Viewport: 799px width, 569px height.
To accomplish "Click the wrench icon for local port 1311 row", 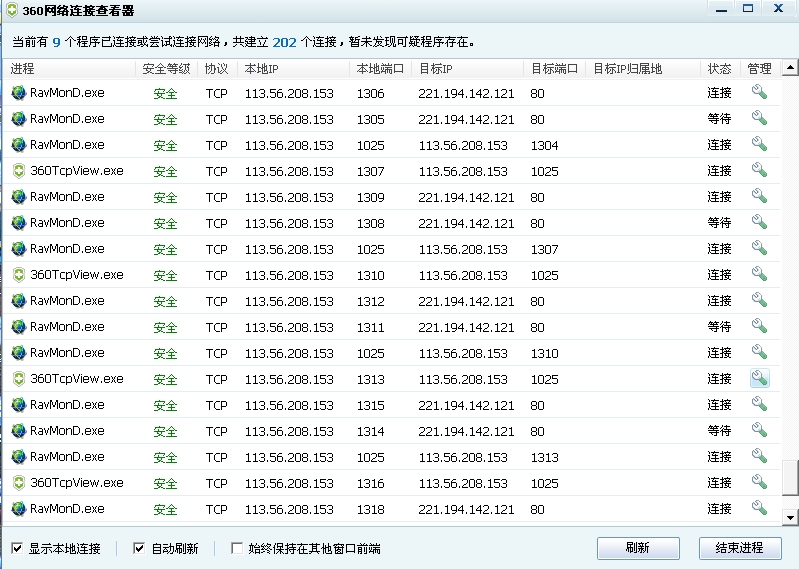I will [759, 326].
